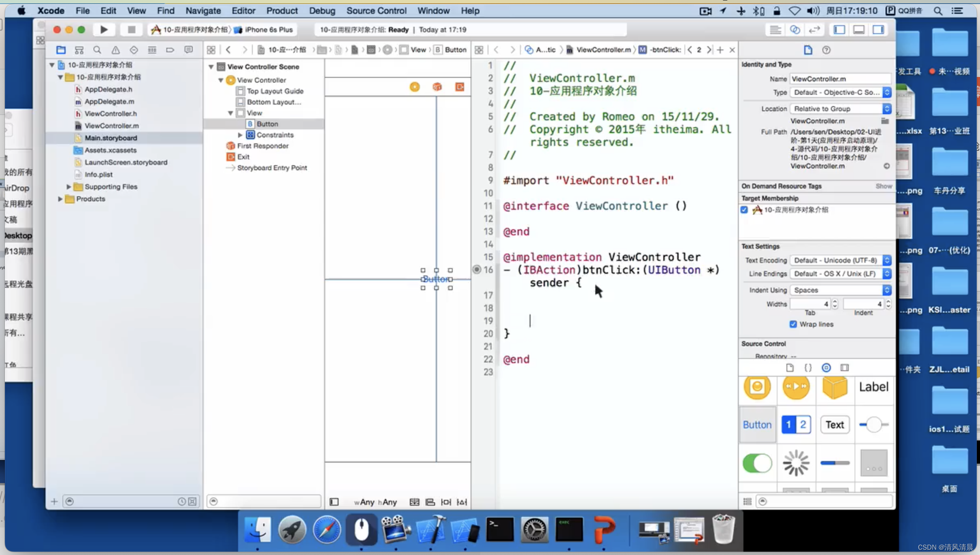Collapse the project root 10-应用程序对象介绍
980x555 pixels.
pos(52,65)
